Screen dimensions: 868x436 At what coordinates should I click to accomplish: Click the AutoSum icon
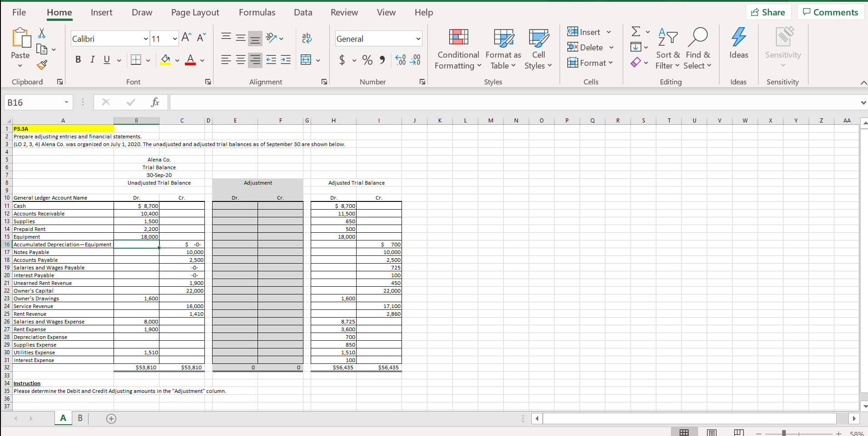tap(635, 31)
